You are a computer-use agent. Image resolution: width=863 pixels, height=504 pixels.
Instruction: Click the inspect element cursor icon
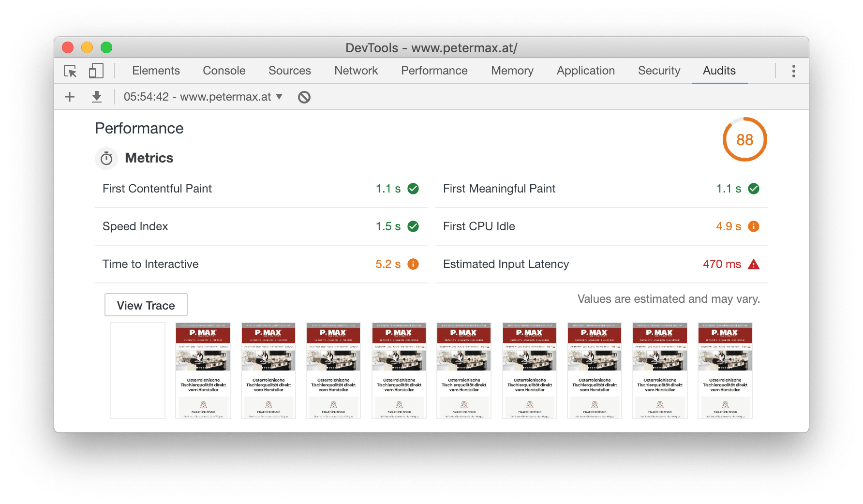click(x=70, y=71)
